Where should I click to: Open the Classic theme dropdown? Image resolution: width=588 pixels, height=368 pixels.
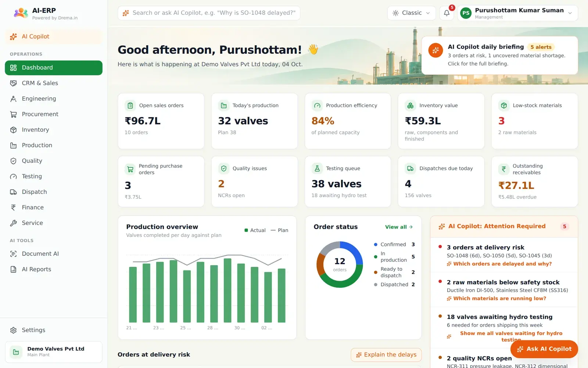411,13
